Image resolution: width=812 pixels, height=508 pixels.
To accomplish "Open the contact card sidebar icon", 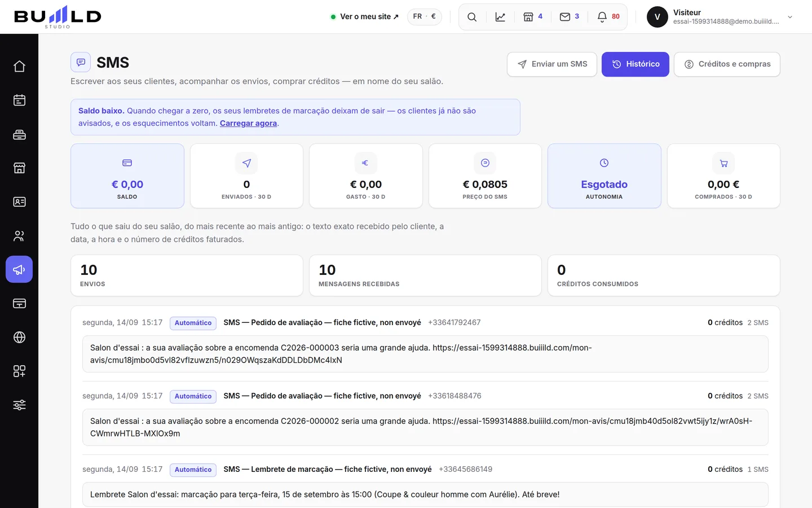I will click(x=19, y=202).
